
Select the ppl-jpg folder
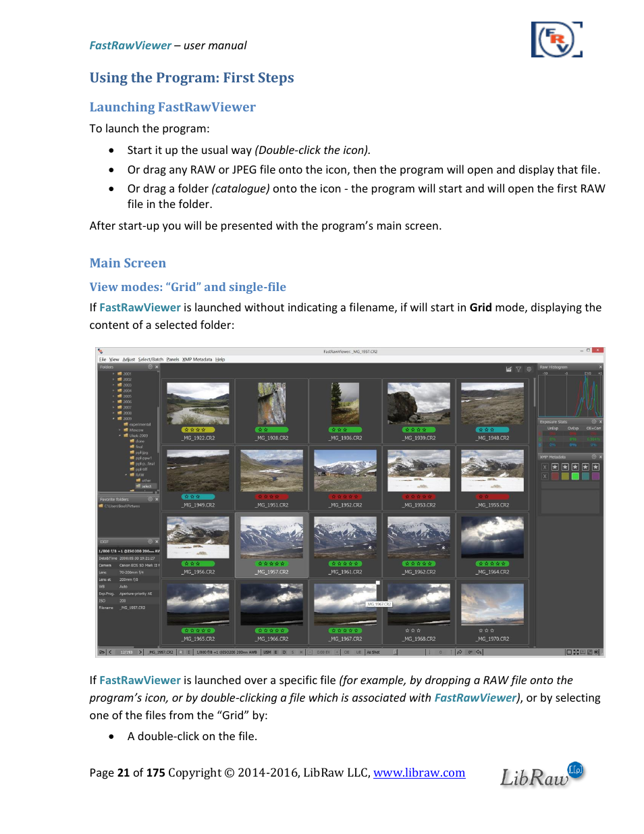139,452
